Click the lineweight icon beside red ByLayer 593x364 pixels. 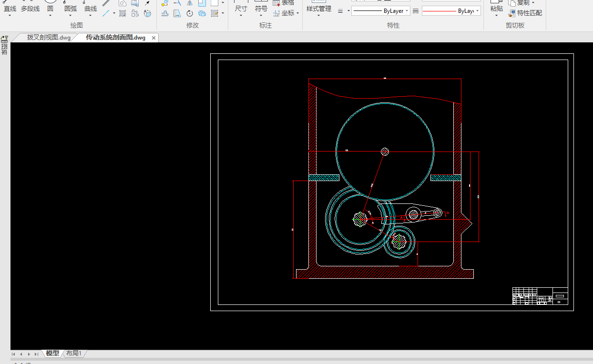(x=415, y=11)
